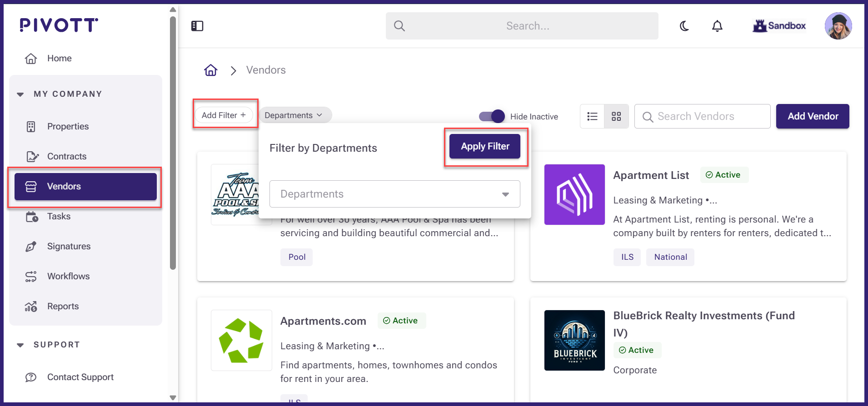This screenshot has height=406, width=868.
Task: Open Reports in the sidebar
Action: click(85, 306)
